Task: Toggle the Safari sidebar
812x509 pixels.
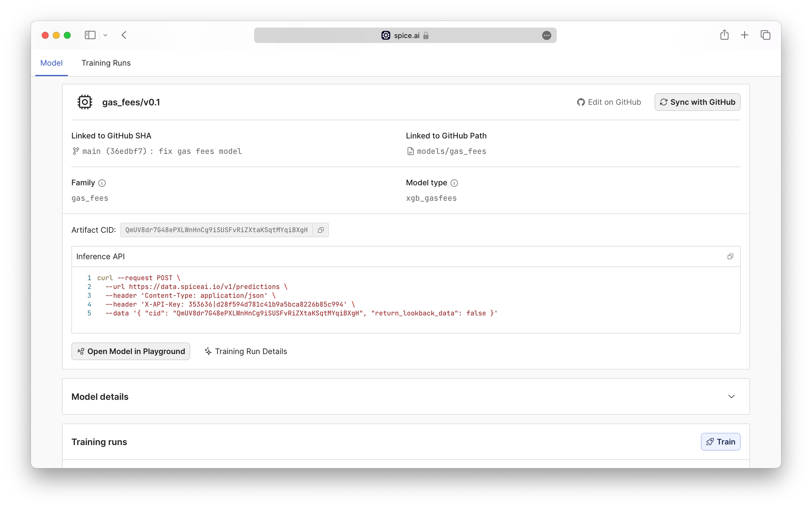Action: tap(90, 35)
